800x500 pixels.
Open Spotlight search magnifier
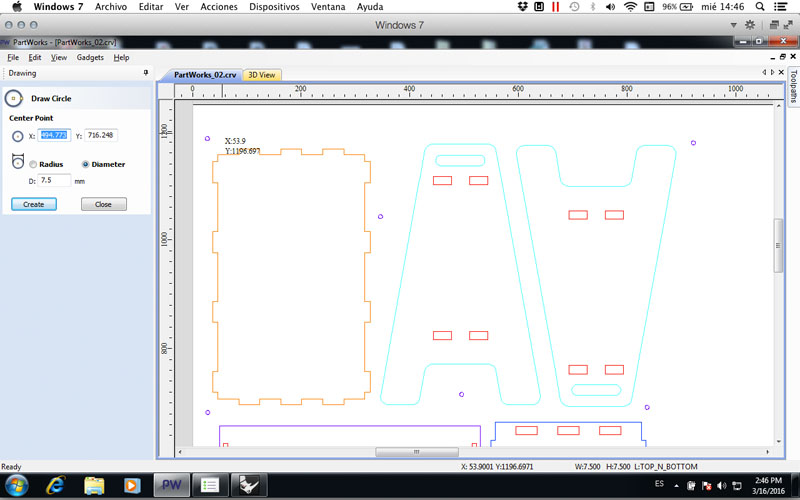pos(760,7)
